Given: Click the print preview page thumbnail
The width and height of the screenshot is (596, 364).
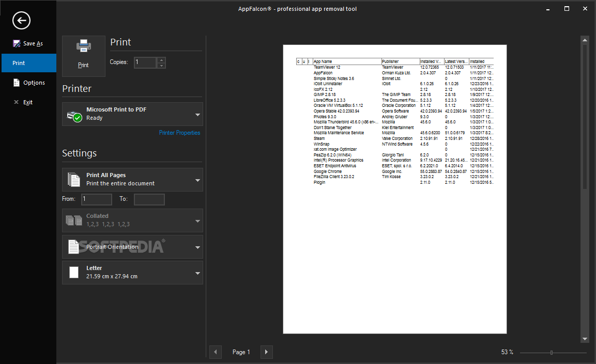Looking at the screenshot, I should (395, 189).
